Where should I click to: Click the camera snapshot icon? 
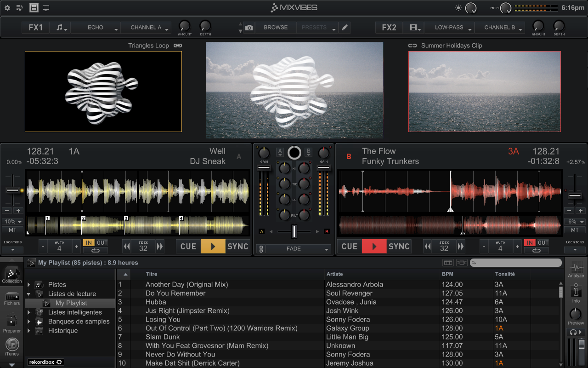(x=249, y=28)
